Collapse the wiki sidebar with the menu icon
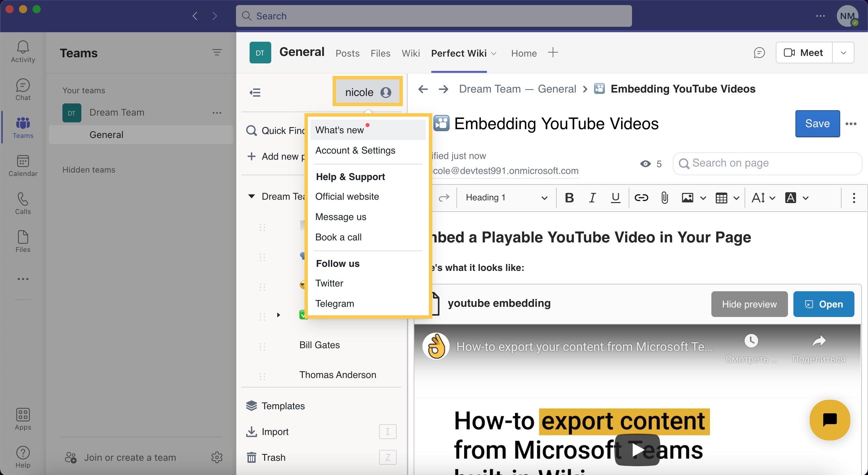The width and height of the screenshot is (868, 475). point(255,92)
